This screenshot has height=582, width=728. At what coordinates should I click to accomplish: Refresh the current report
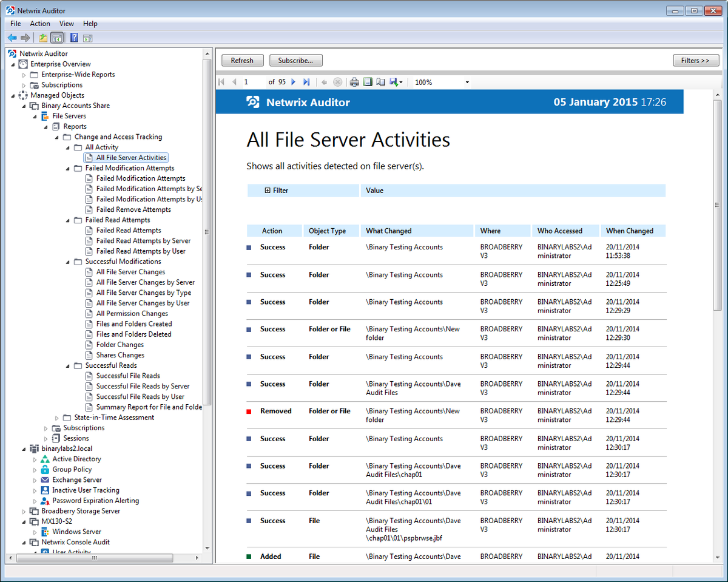click(242, 60)
